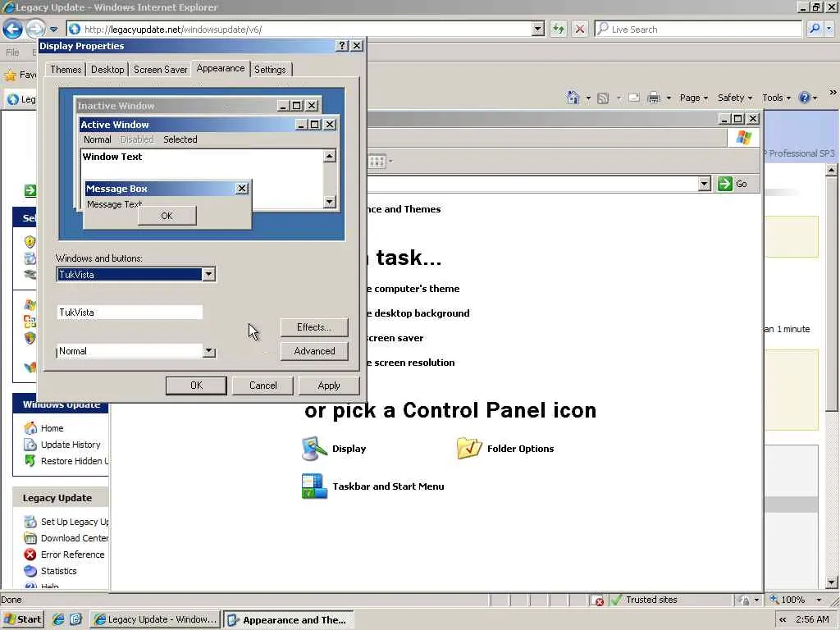This screenshot has height=630, width=840.
Task: Click the Error Reference red X icon
Action: (x=30, y=555)
